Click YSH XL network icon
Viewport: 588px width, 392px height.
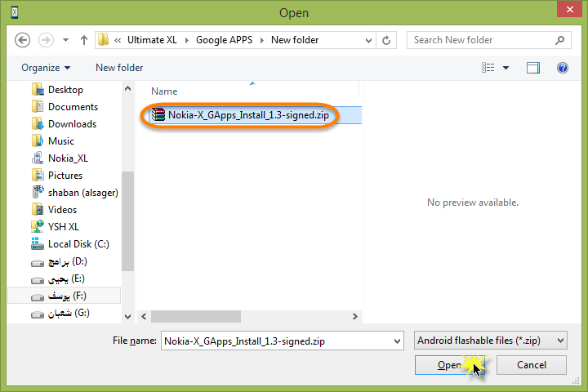(x=38, y=226)
